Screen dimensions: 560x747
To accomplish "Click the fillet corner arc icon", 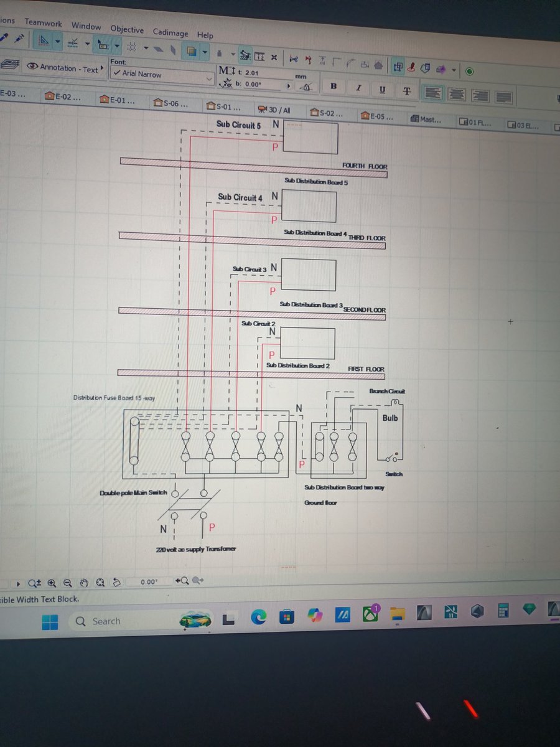I will (x=350, y=63).
